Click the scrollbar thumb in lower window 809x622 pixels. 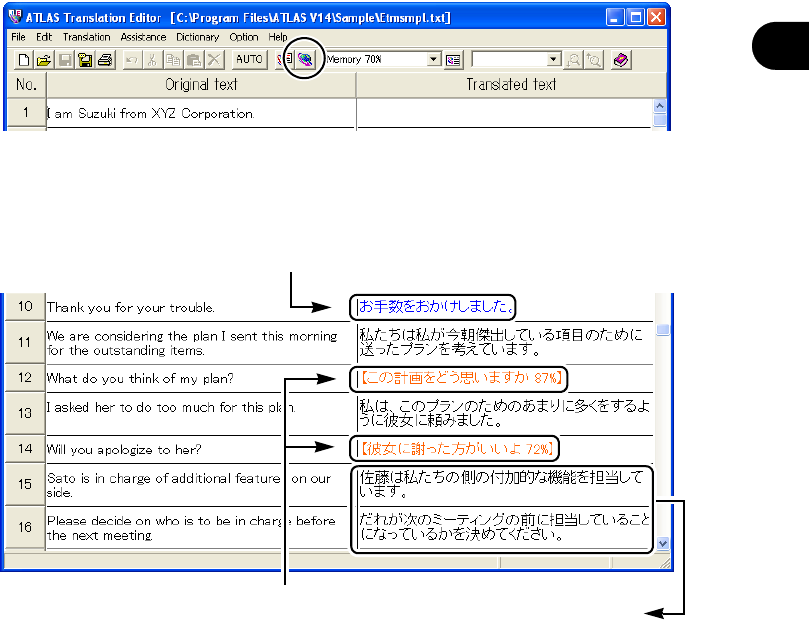(x=663, y=329)
